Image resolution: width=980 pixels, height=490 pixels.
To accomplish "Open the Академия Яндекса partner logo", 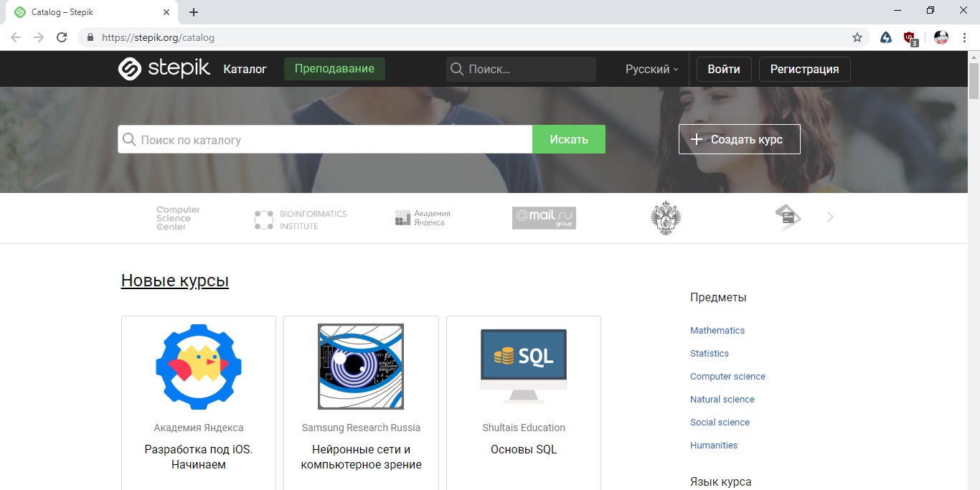I will [423, 218].
